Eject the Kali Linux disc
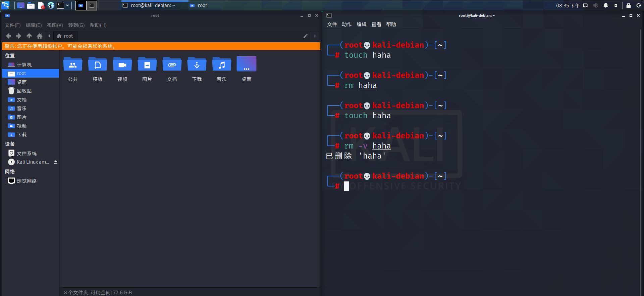 coord(56,162)
